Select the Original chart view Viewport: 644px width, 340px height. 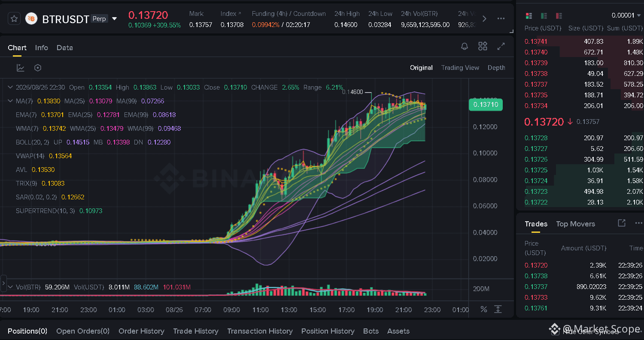point(421,68)
